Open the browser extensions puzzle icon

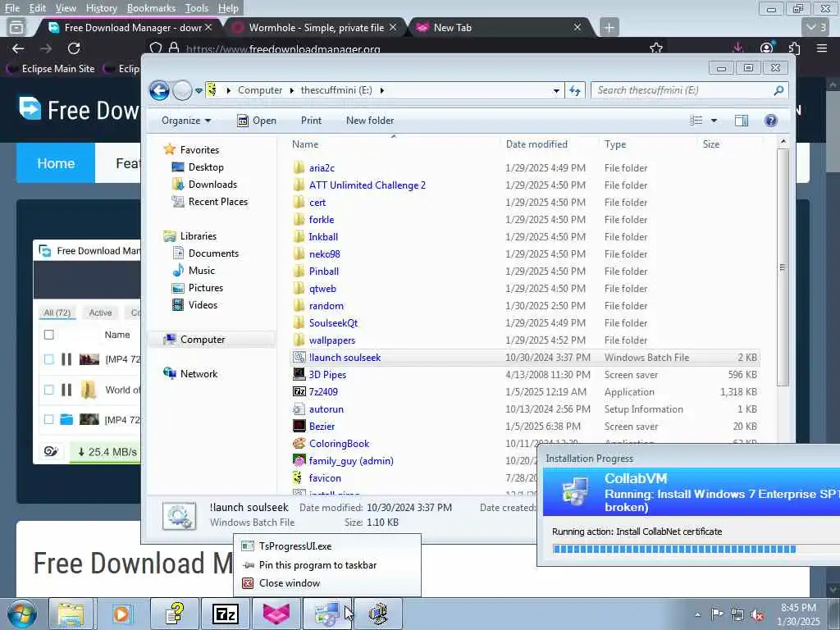(794, 48)
